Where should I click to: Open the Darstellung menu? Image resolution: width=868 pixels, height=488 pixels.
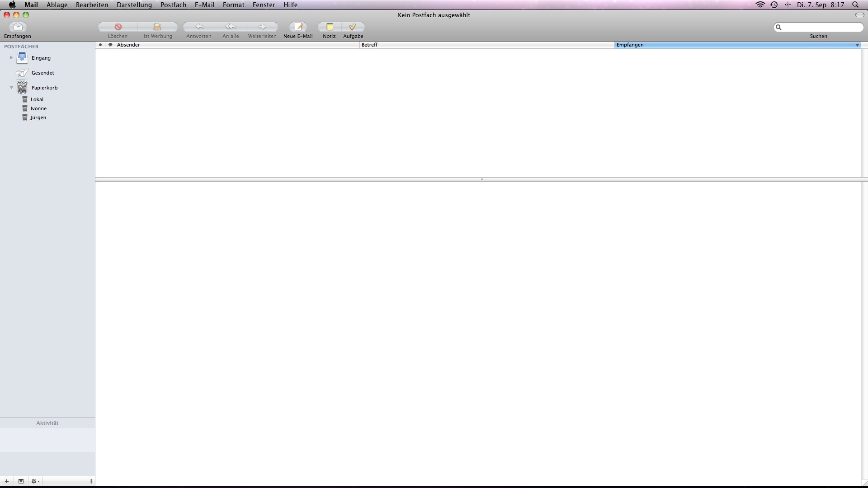(x=134, y=5)
